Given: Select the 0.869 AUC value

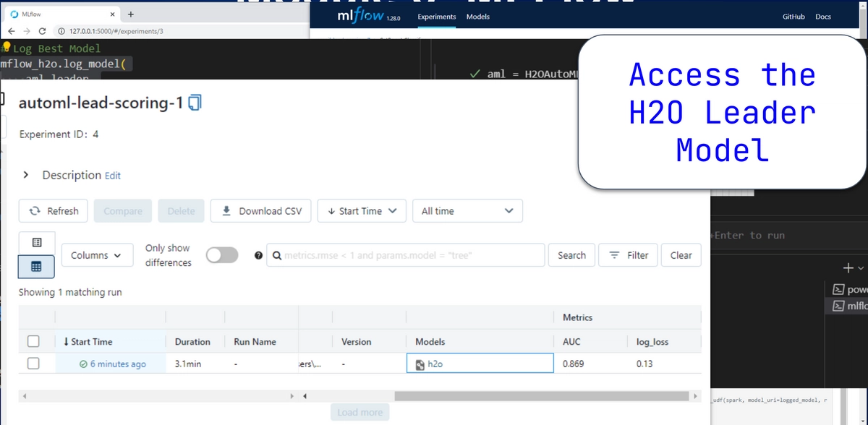Looking at the screenshot, I should point(573,364).
